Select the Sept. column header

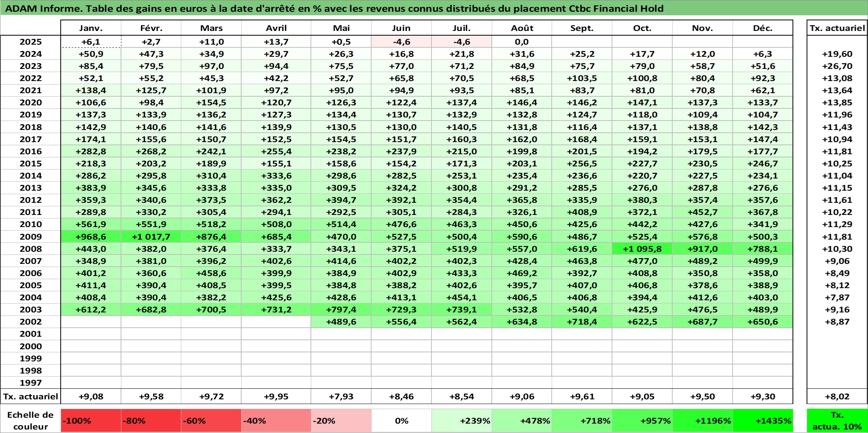pos(582,28)
